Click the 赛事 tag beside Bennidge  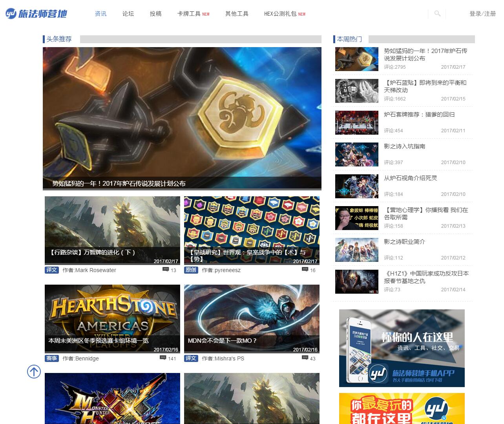click(52, 358)
